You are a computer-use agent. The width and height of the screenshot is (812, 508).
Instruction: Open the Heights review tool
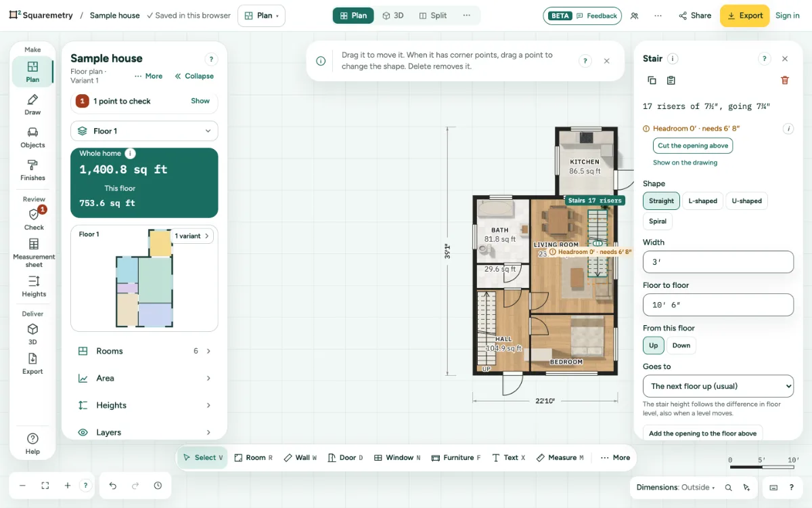pyautogui.click(x=34, y=287)
